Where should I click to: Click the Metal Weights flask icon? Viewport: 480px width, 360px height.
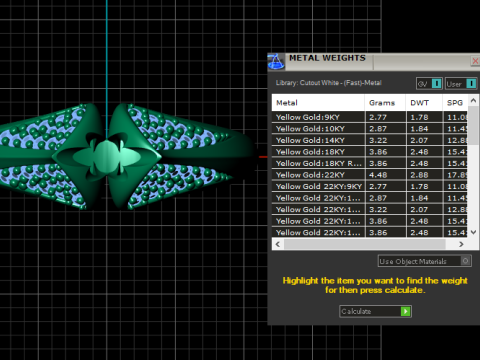pyautogui.click(x=276, y=62)
